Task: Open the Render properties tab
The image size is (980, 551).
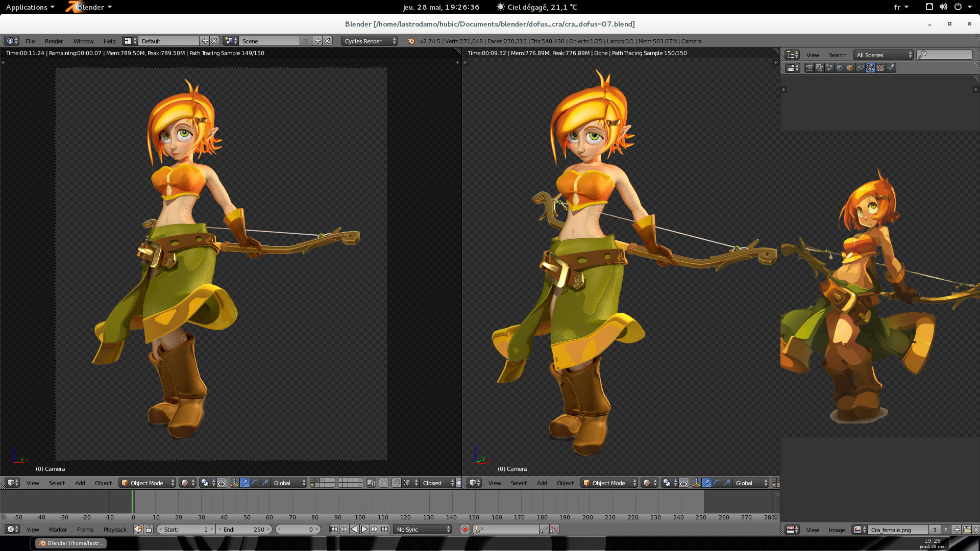Action: click(x=809, y=68)
